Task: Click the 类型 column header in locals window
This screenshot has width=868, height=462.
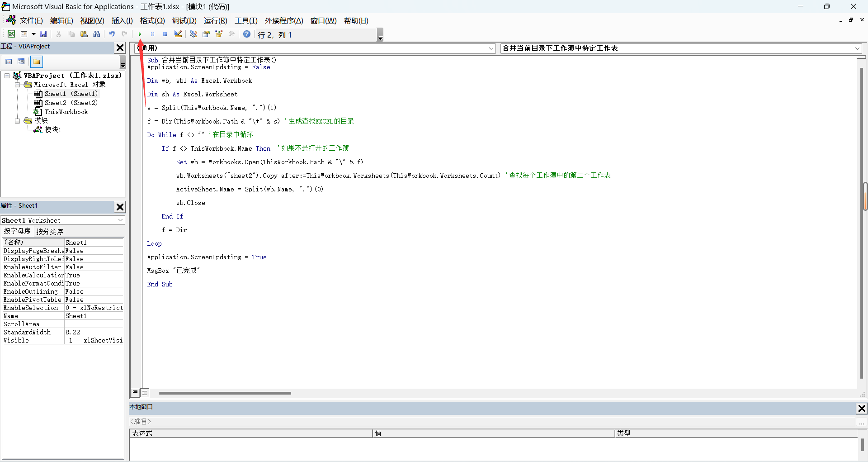Action: (x=736, y=433)
